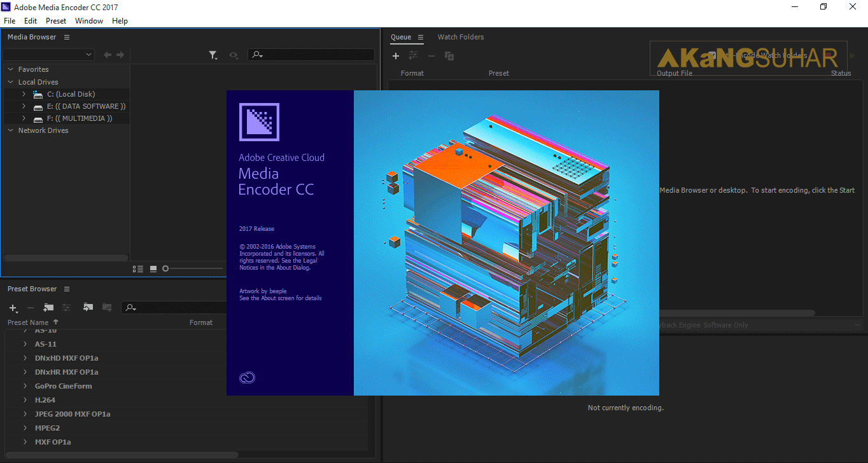Click the Media Browser back arrow

(108, 55)
